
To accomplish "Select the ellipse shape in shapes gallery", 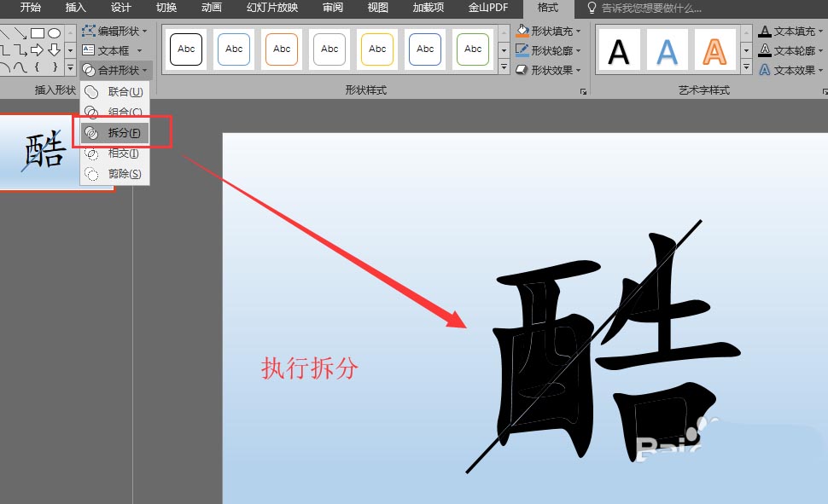I will 55,33.
